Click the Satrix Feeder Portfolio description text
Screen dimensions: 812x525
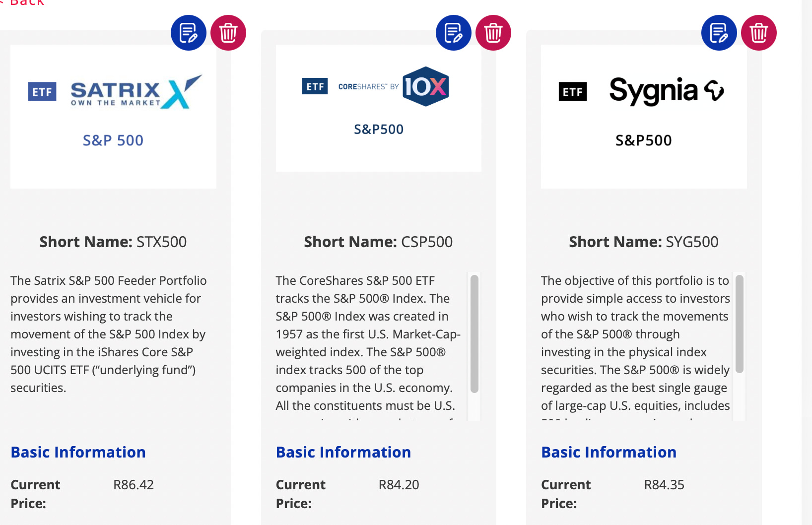pos(109,334)
